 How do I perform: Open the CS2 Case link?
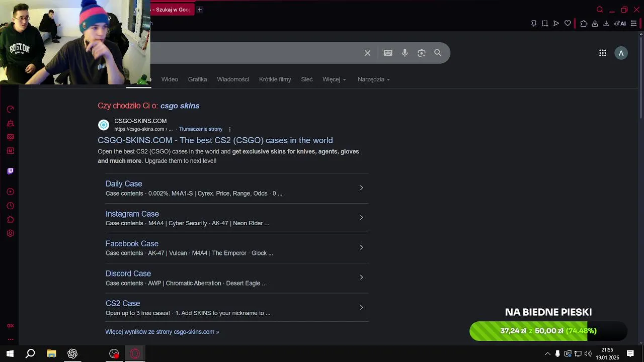123,304
